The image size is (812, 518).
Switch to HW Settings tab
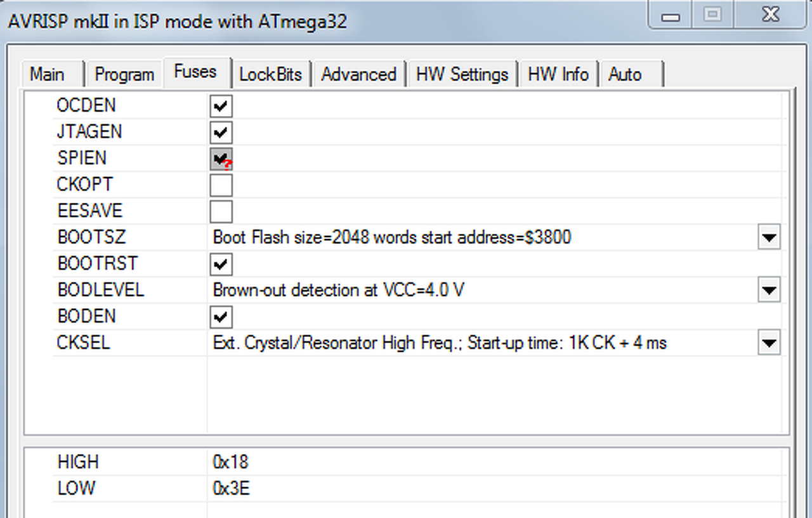click(462, 74)
